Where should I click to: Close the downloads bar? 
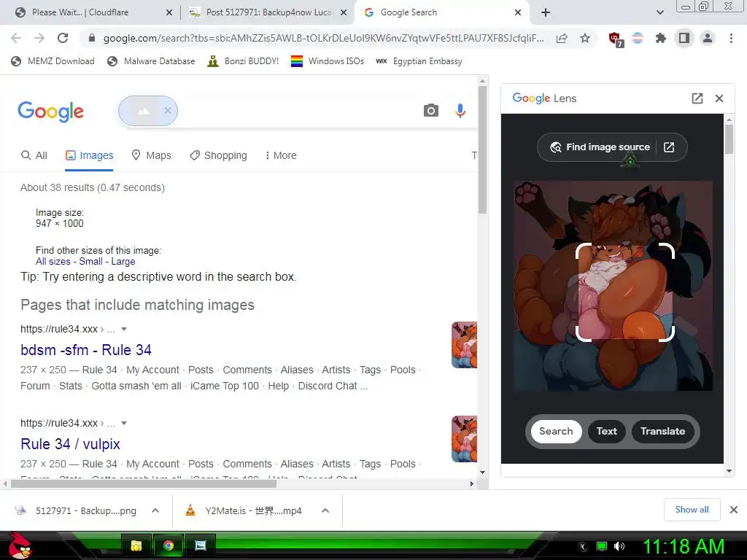pos(734,510)
